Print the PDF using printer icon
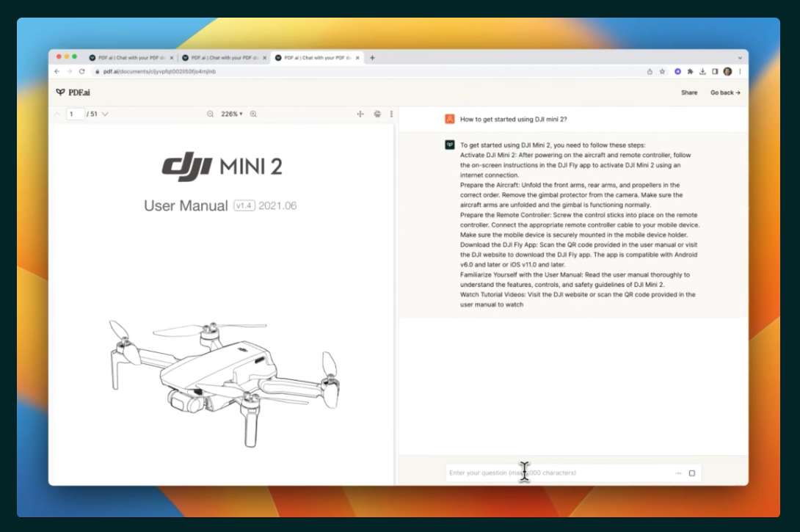This screenshot has width=800, height=532. pyautogui.click(x=377, y=114)
